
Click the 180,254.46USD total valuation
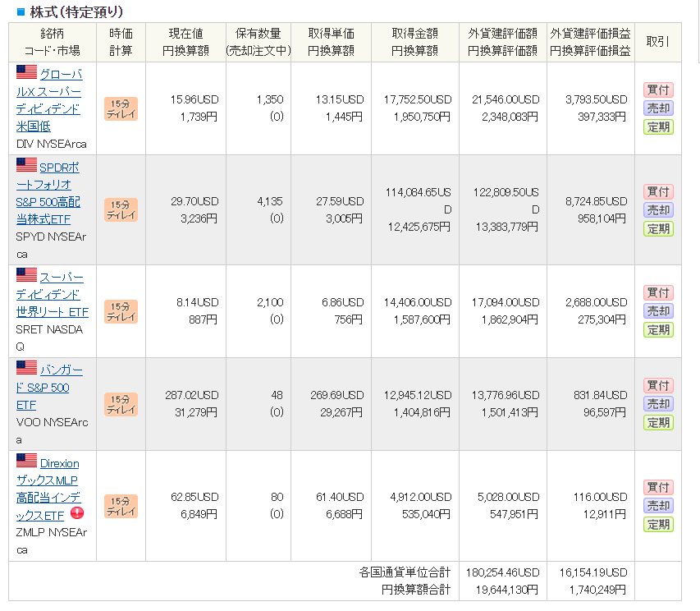click(503, 572)
